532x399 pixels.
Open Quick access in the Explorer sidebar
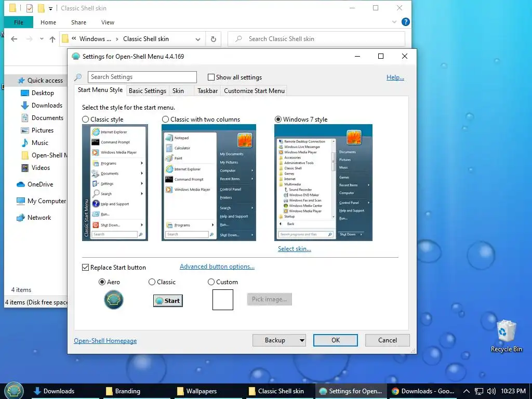coord(41,81)
